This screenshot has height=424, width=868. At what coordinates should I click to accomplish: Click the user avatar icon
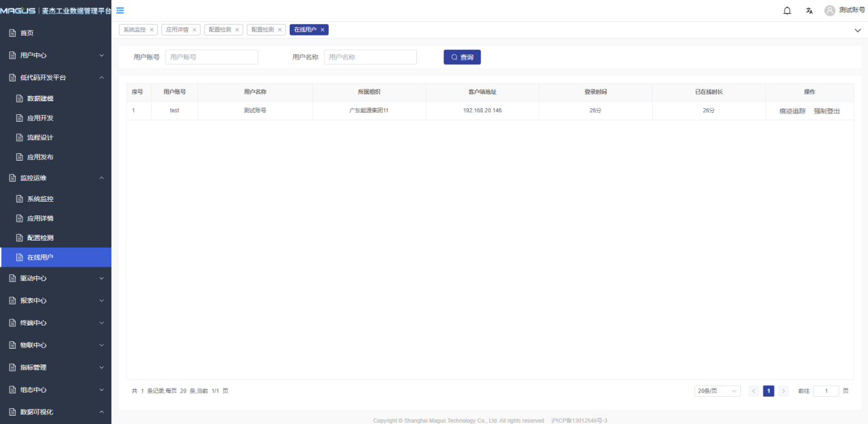point(830,10)
